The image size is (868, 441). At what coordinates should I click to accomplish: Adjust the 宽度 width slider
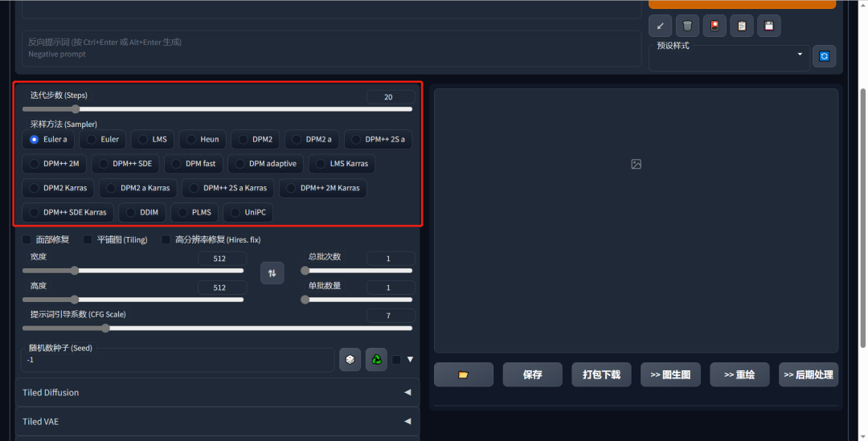(133, 271)
